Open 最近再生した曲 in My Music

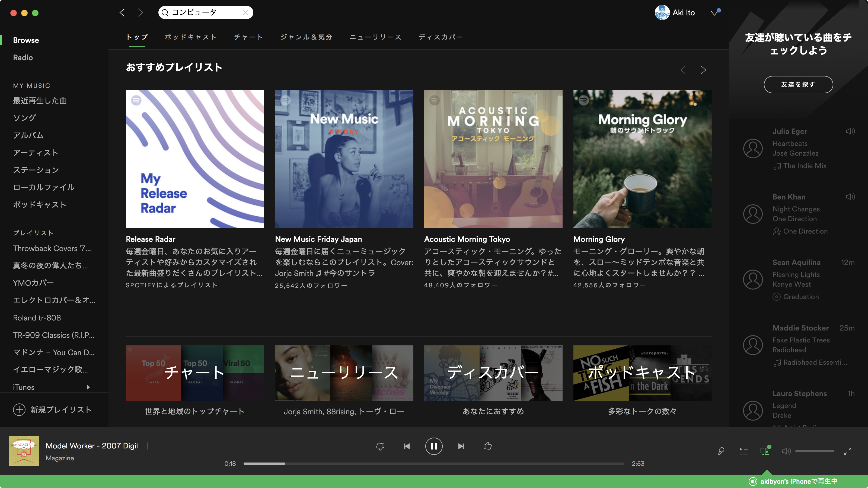40,101
